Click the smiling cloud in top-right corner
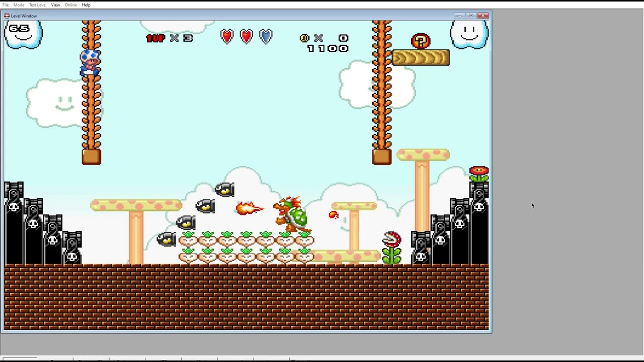 (469, 34)
